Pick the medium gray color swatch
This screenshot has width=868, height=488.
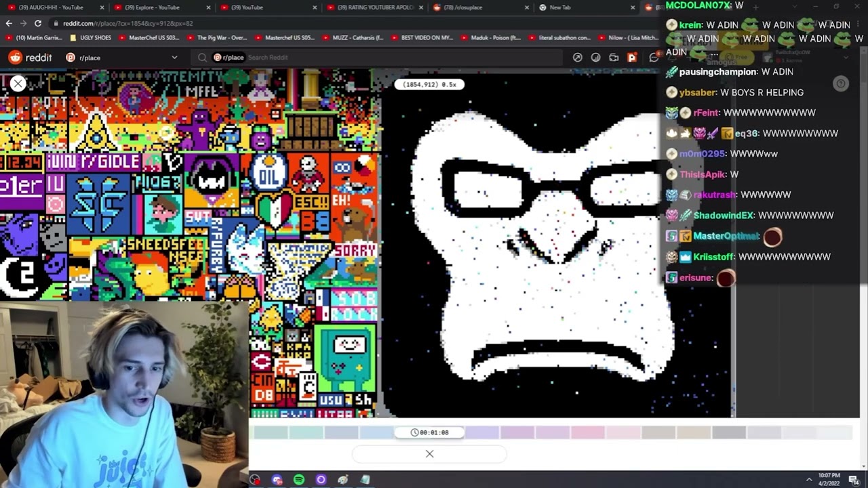[x=728, y=432]
